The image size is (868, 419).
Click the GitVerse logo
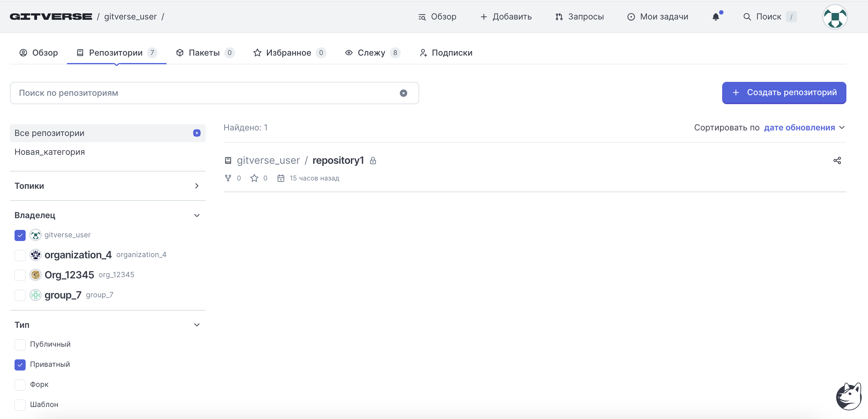51,16
